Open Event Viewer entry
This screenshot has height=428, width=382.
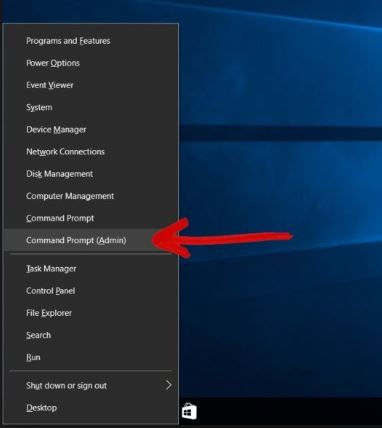pos(91,85)
